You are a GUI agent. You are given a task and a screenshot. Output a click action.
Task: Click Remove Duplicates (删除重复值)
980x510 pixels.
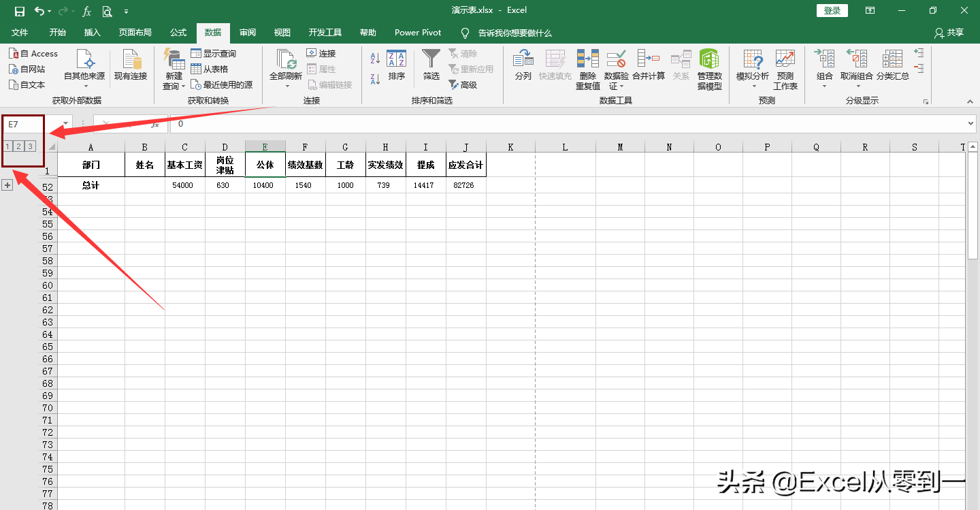click(x=587, y=69)
